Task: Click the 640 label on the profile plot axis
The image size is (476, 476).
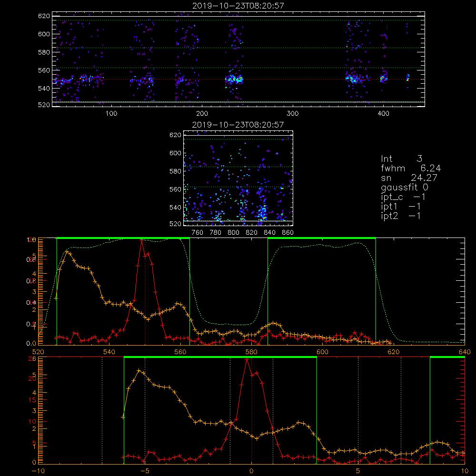Action: pyautogui.click(x=465, y=352)
